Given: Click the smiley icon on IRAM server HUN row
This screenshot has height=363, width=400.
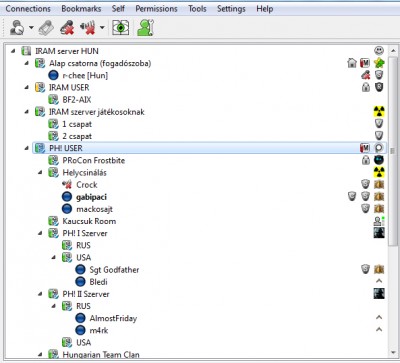Looking at the screenshot, I should coord(379,51).
